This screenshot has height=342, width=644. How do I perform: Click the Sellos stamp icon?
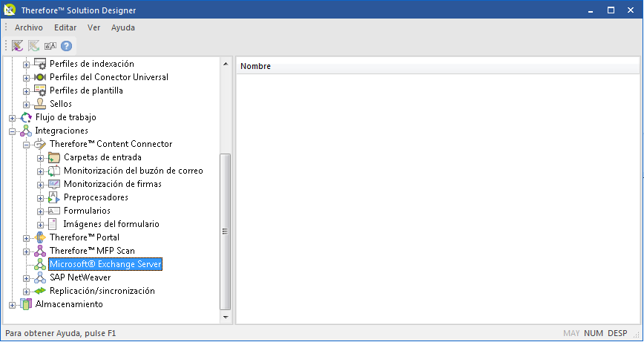tap(40, 104)
